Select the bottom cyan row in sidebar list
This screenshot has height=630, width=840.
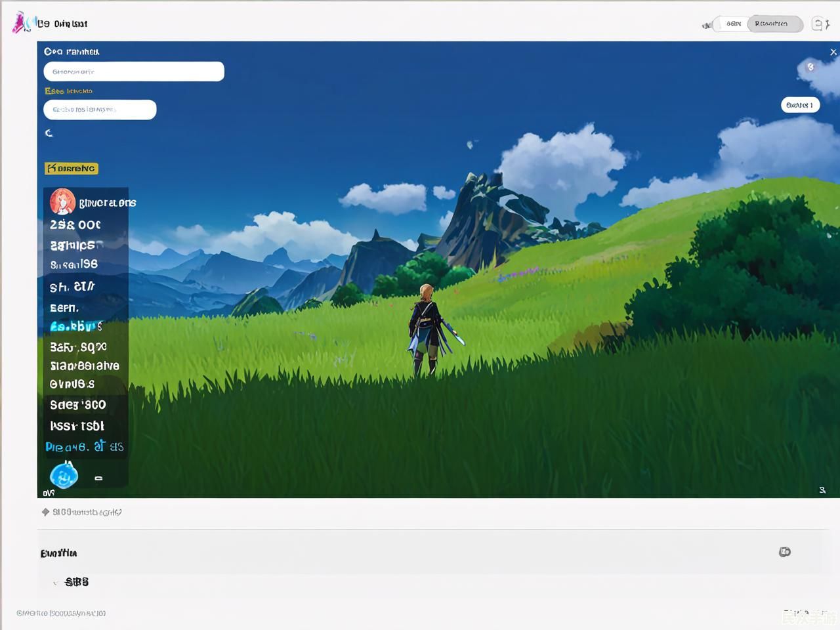pyautogui.click(x=84, y=447)
